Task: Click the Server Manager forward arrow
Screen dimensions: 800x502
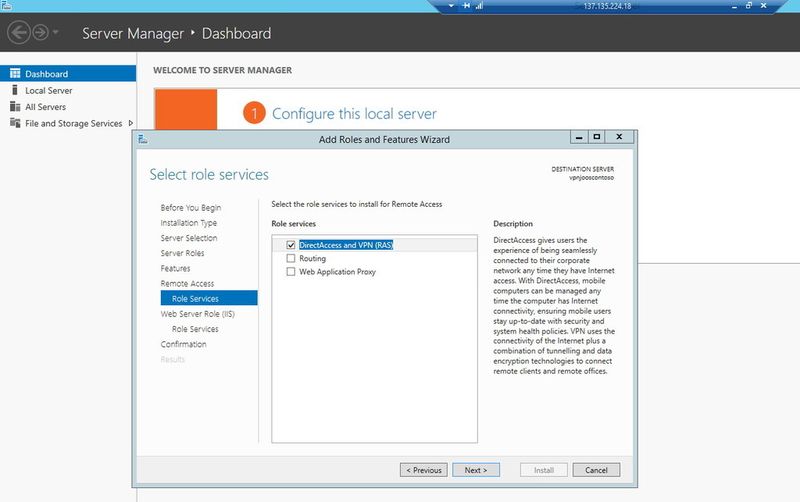Action: click(40, 33)
